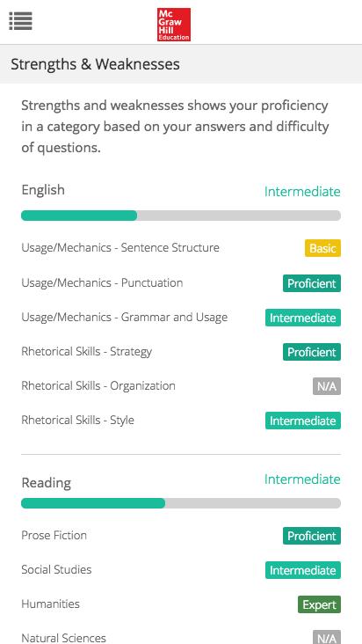Click the Expert badge beside Humanities
The width and height of the screenshot is (362, 644).
pos(319,604)
